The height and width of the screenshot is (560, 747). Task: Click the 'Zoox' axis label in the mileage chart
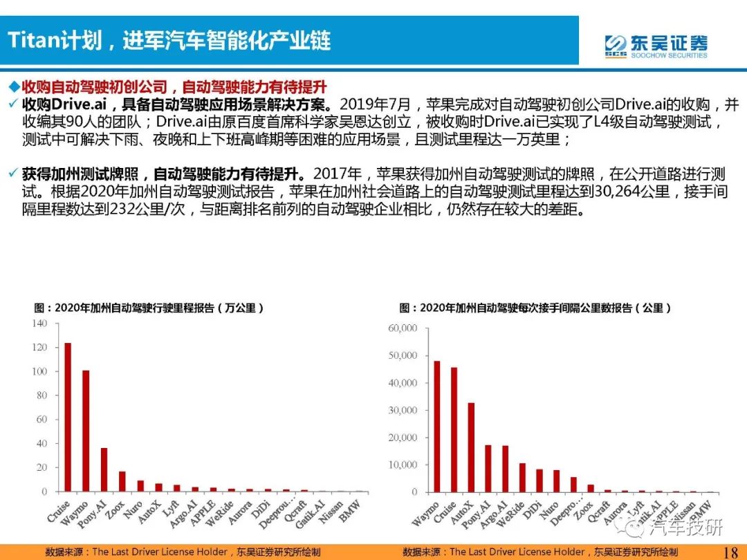tap(115, 509)
